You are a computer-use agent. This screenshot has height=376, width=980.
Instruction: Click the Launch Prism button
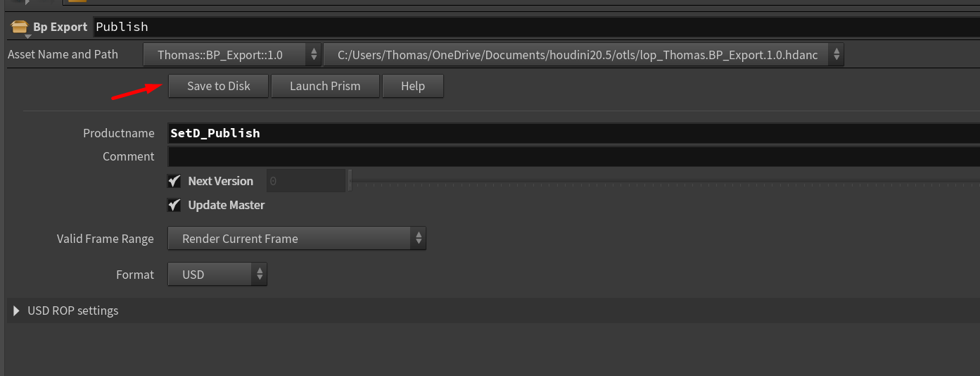[x=325, y=86]
